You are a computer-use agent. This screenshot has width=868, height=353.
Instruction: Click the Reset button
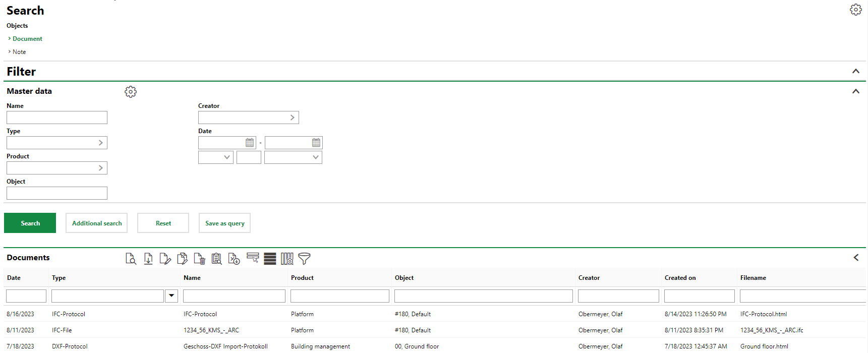(x=163, y=223)
